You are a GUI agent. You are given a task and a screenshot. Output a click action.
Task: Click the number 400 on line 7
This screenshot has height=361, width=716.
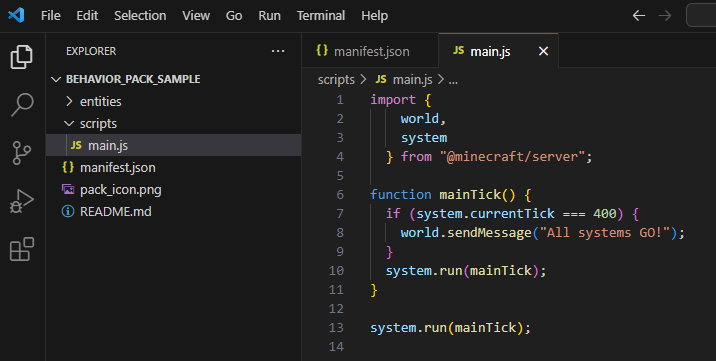tap(605, 214)
